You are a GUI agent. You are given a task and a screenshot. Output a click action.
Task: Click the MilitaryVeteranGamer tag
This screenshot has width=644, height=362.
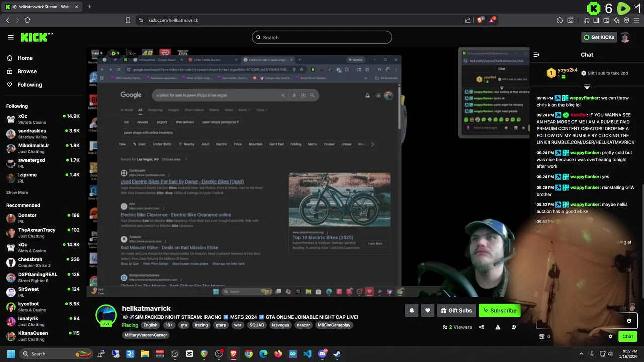coord(145,335)
